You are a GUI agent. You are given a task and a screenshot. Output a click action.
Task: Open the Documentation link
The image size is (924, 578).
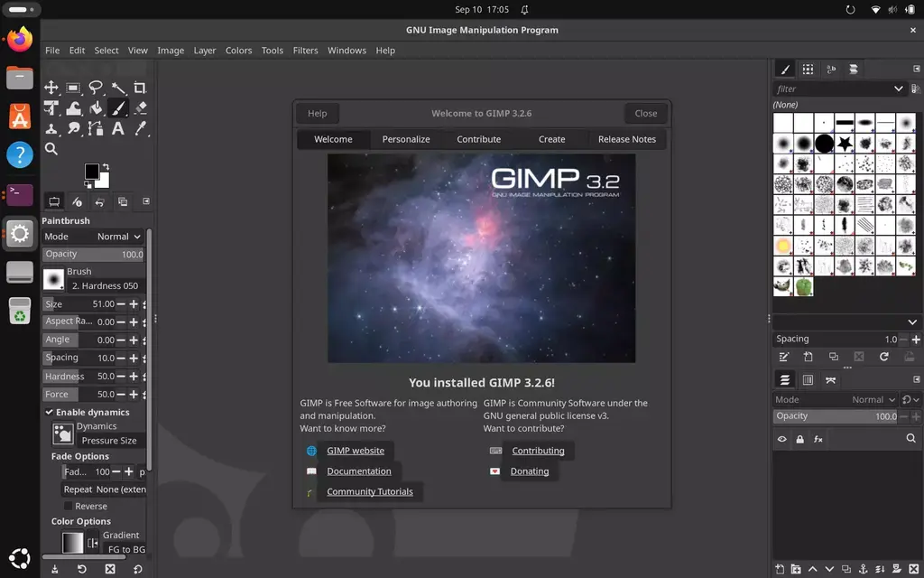point(359,471)
